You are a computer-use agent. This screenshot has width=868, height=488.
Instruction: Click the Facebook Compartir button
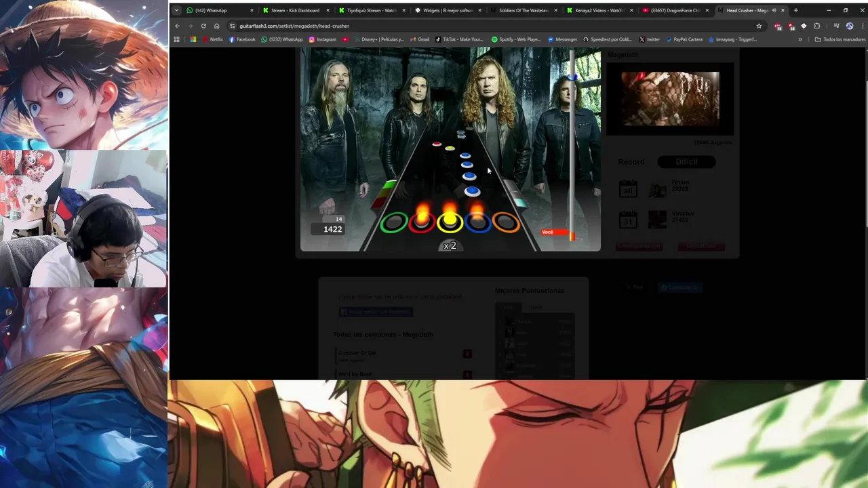pyautogui.click(x=680, y=287)
